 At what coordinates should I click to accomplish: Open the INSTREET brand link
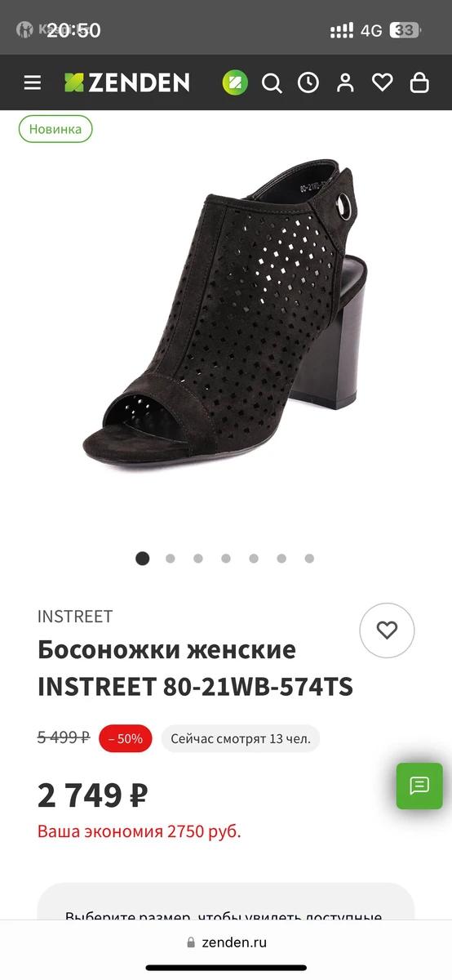(x=75, y=617)
